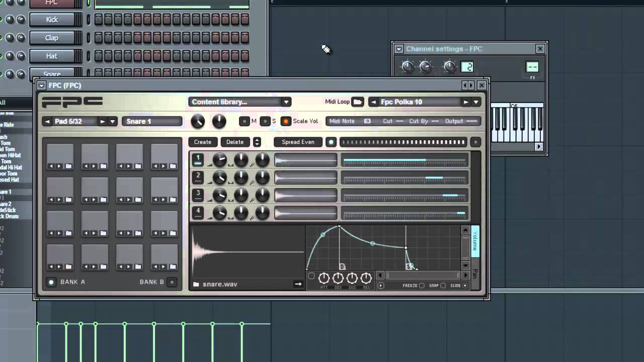
Task: Switch to BANK B radio button
Action: click(172, 282)
